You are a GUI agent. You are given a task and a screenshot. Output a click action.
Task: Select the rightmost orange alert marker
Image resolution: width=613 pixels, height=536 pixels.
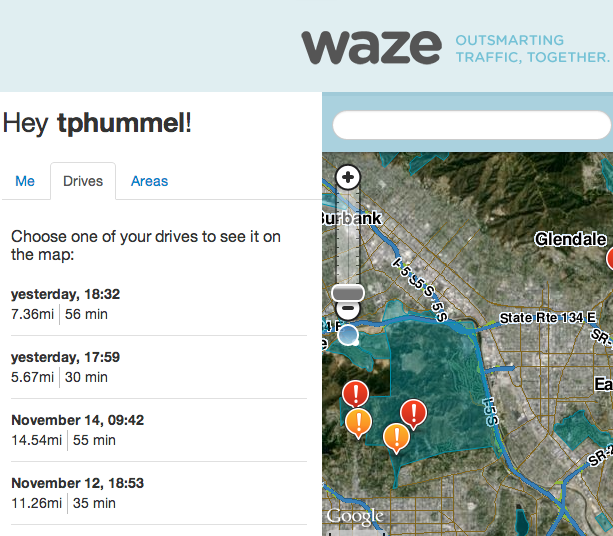pos(397,437)
